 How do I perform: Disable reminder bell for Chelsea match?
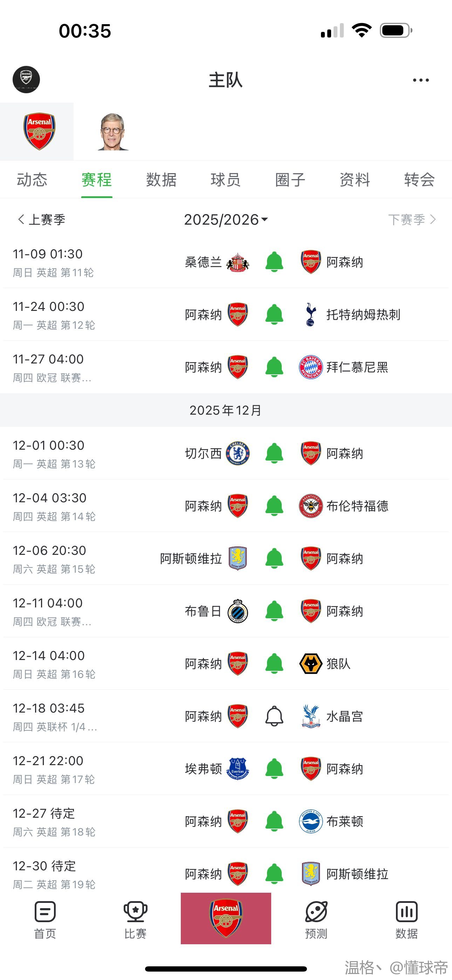[274, 454]
